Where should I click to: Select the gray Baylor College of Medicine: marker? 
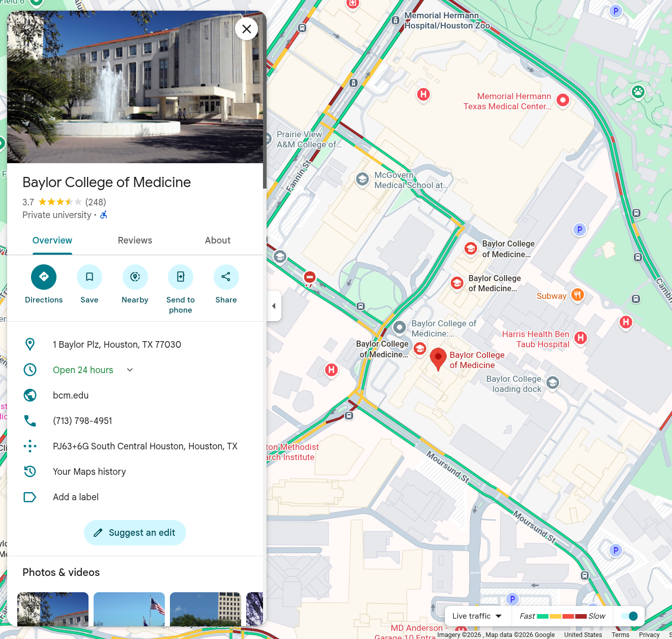click(399, 327)
